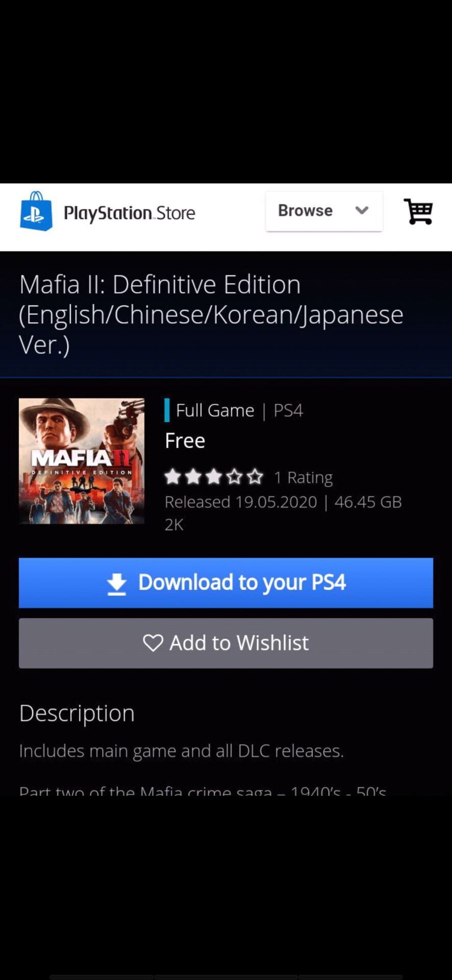
Task: Click the third rating star
Action: click(214, 477)
